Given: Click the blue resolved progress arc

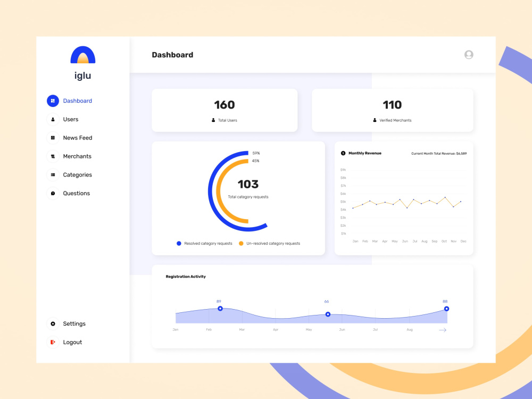Looking at the screenshot, I should (x=210, y=192).
